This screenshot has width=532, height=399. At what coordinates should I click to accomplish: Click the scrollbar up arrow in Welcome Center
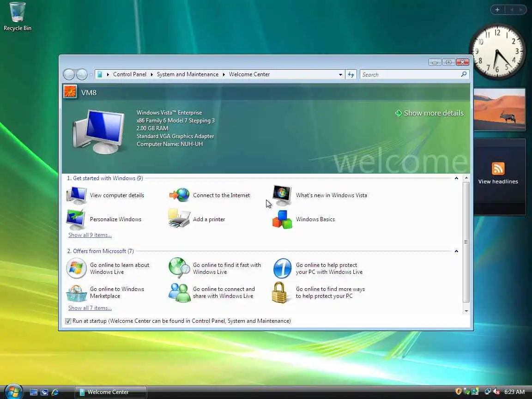466,178
